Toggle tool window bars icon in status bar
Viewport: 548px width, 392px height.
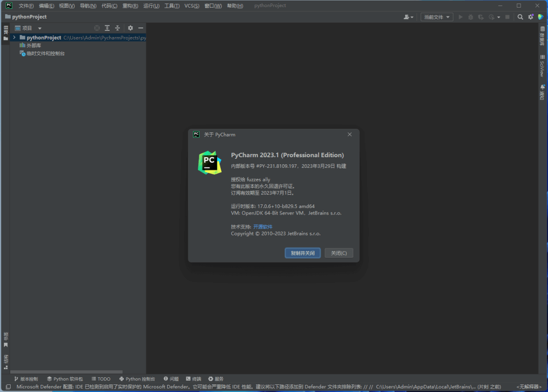(x=8, y=386)
